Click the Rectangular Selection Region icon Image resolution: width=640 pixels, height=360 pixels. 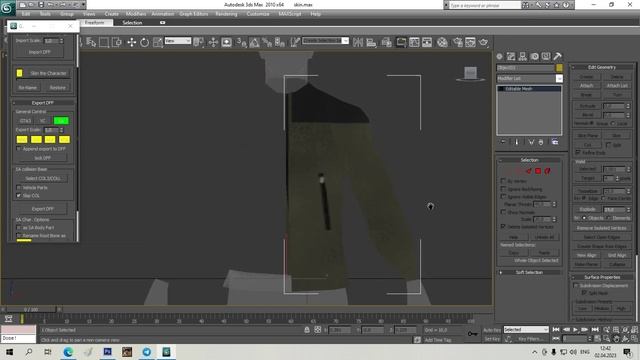[104, 42]
